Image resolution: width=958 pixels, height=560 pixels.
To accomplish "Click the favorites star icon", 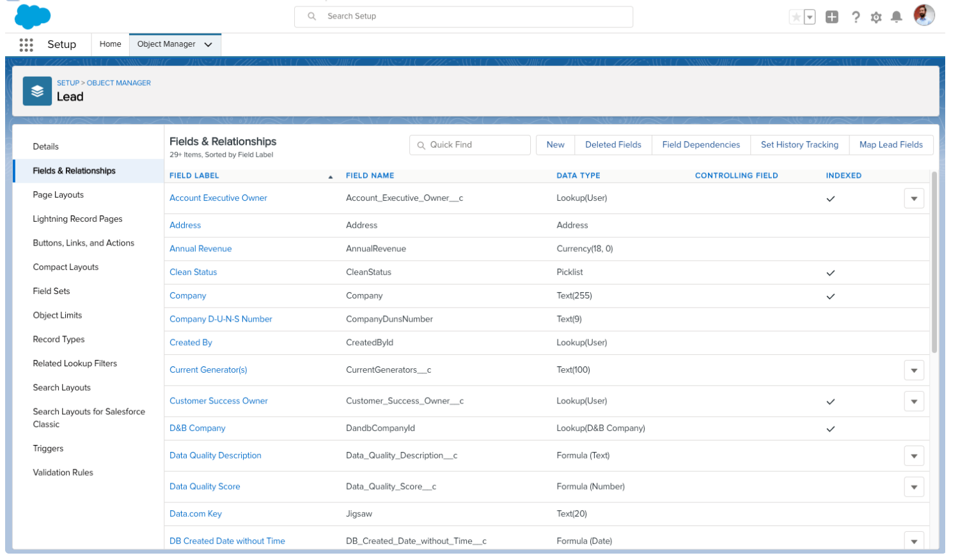I will click(x=796, y=17).
